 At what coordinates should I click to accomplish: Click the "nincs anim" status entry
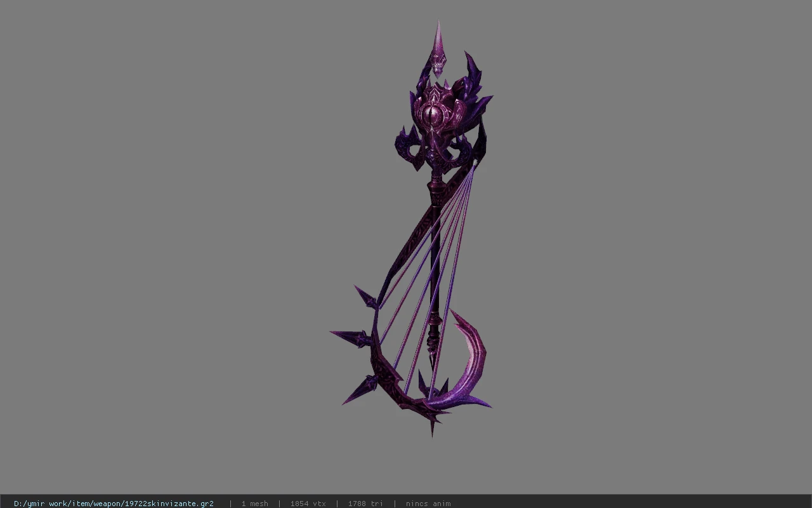[428, 504]
